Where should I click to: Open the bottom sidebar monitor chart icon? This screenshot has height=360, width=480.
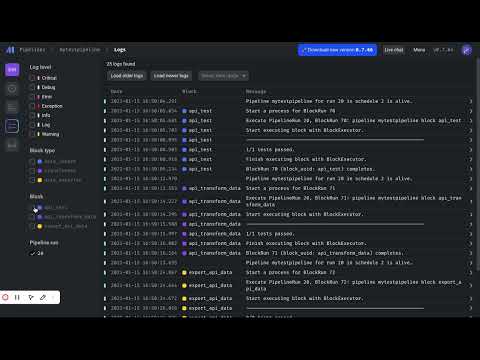point(12,145)
